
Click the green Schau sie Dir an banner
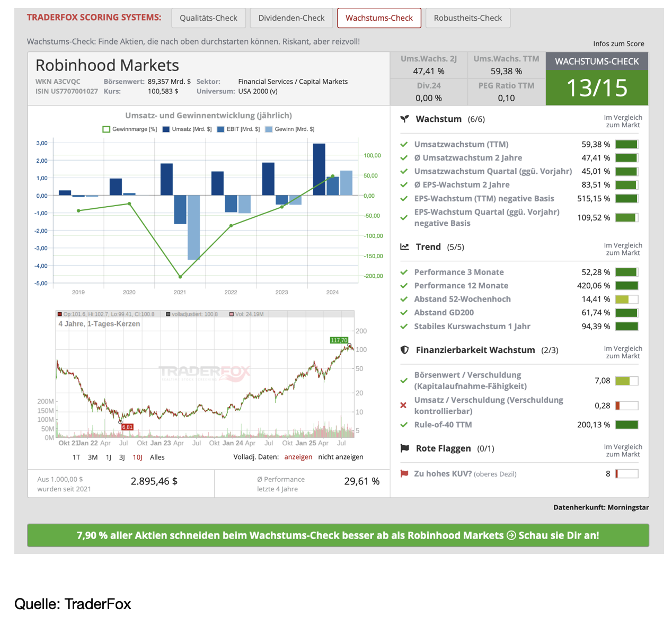click(x=338, y=535)
